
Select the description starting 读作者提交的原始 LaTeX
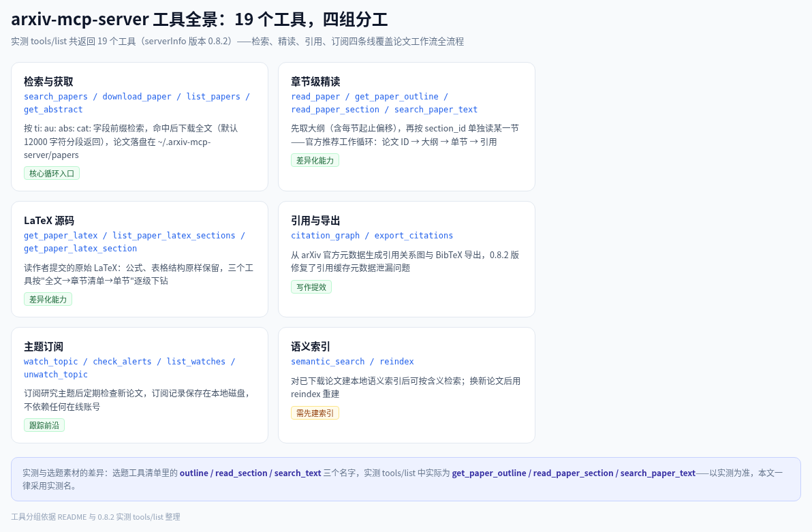[138, 274]
